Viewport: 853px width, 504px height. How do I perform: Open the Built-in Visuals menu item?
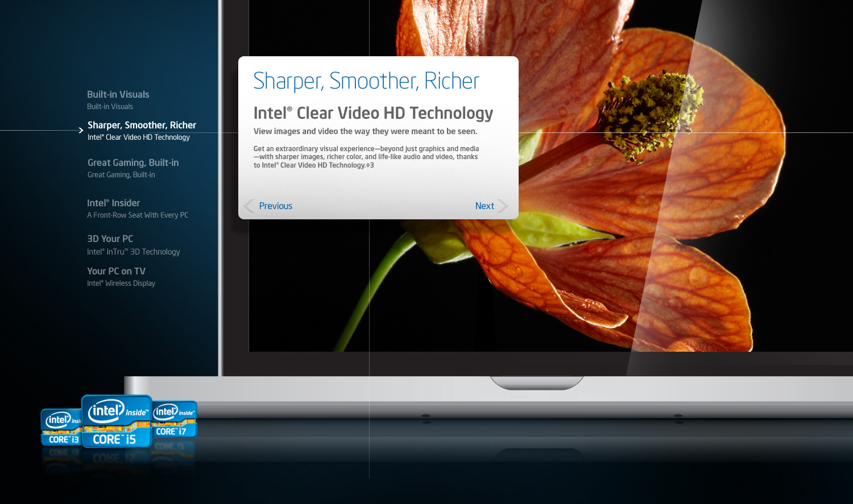(x=118, y=94)
